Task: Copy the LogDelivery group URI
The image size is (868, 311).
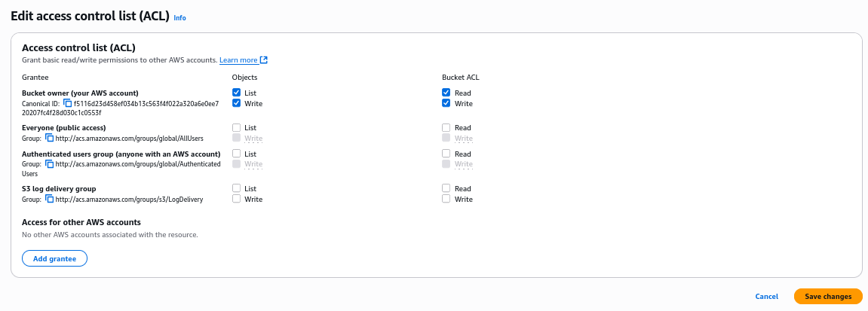Action: click(x=49, y=199)
